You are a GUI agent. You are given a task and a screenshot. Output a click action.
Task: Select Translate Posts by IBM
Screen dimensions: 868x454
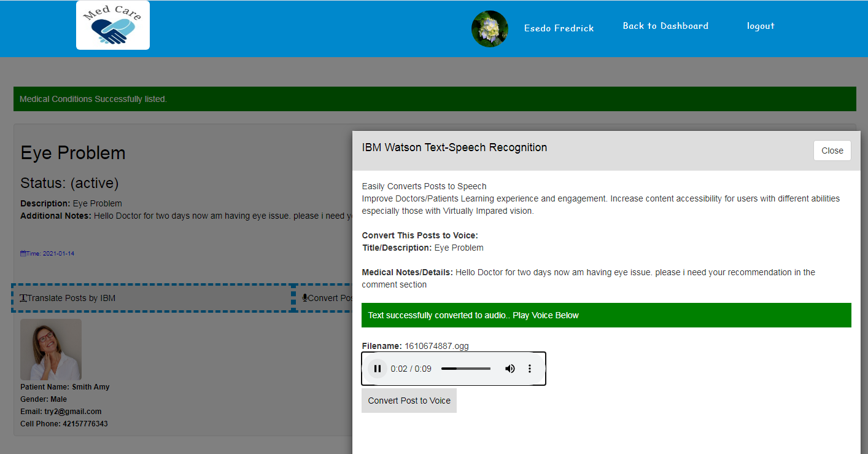point(152,298)
